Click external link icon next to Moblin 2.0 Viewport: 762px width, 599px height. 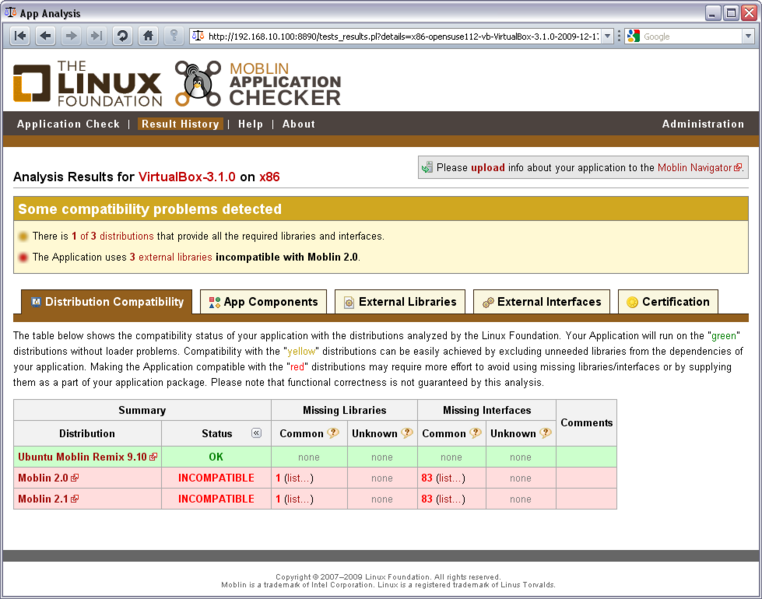(75, 478)
